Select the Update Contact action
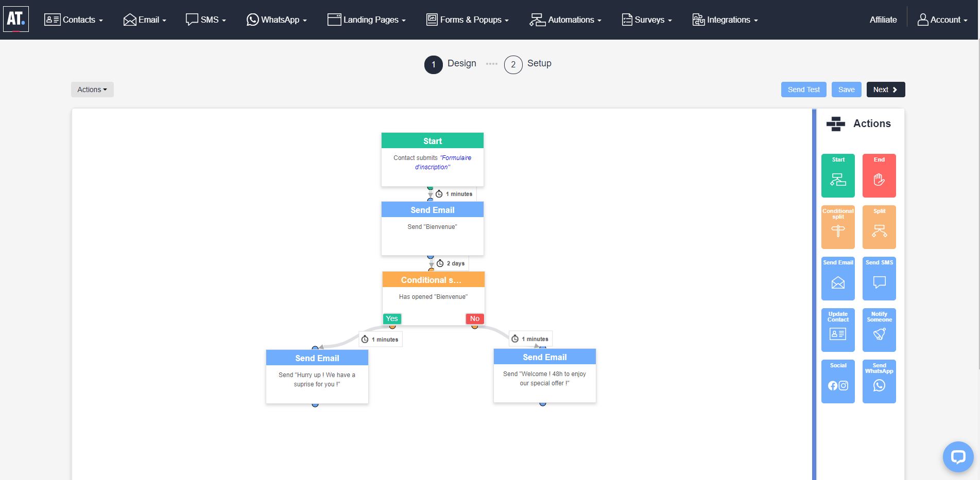 click(837, 330)
